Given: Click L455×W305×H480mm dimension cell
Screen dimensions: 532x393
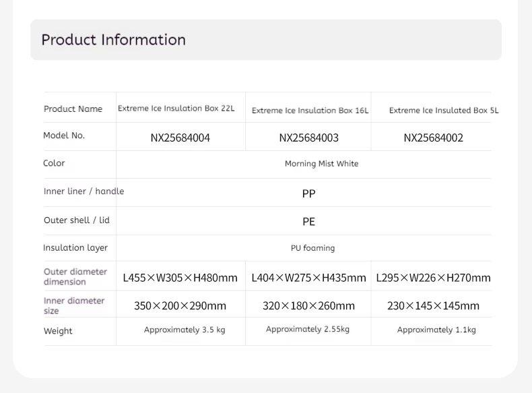Looking at the screenshot, I should 180,278.
